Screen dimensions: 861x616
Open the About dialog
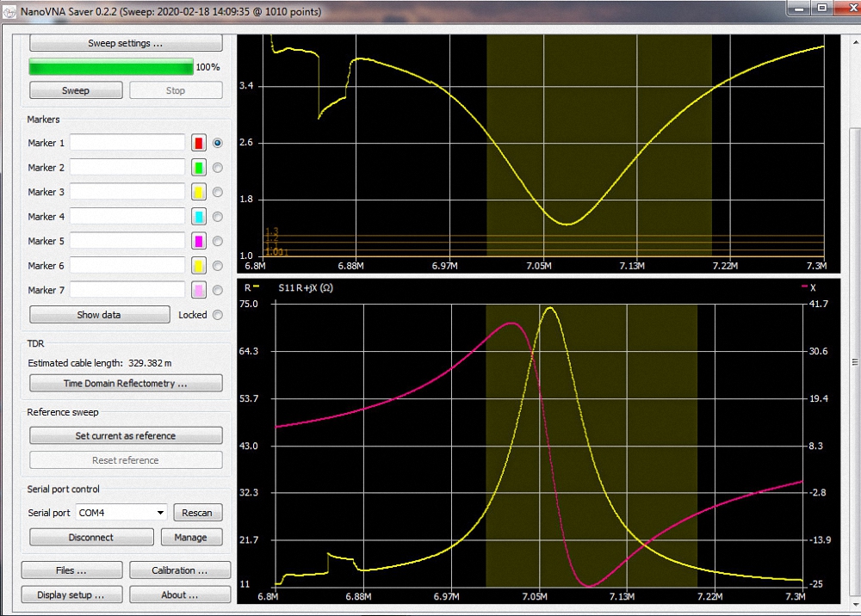tap(180, 594)
